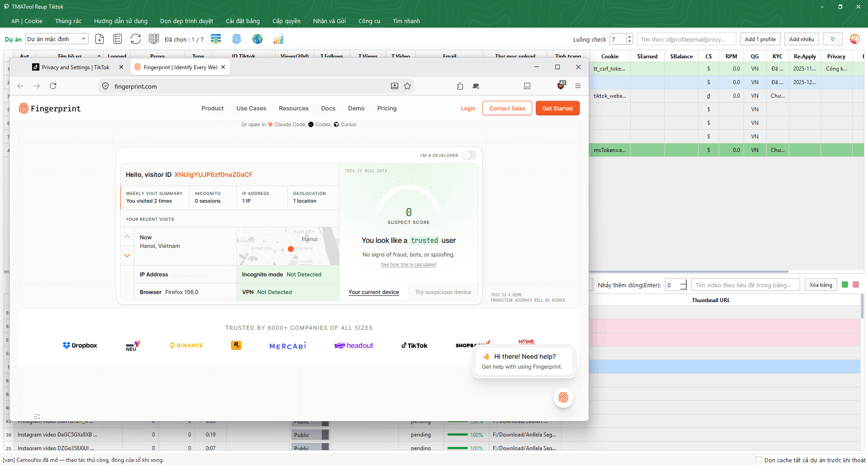Click the add new profile document icon

click(100, 39)
